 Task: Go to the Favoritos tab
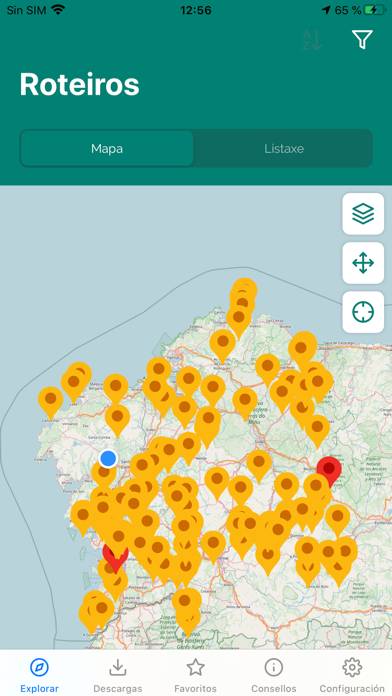click(x=195, y=676)
